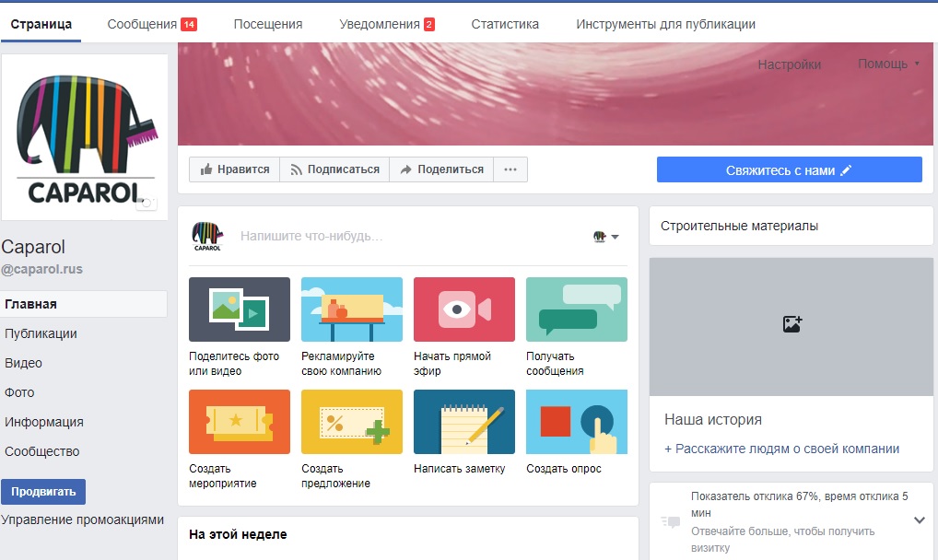Select Главная in the sidebar
Screen dimensions: 938x560
pyautogui.click(x=84, y=304)
